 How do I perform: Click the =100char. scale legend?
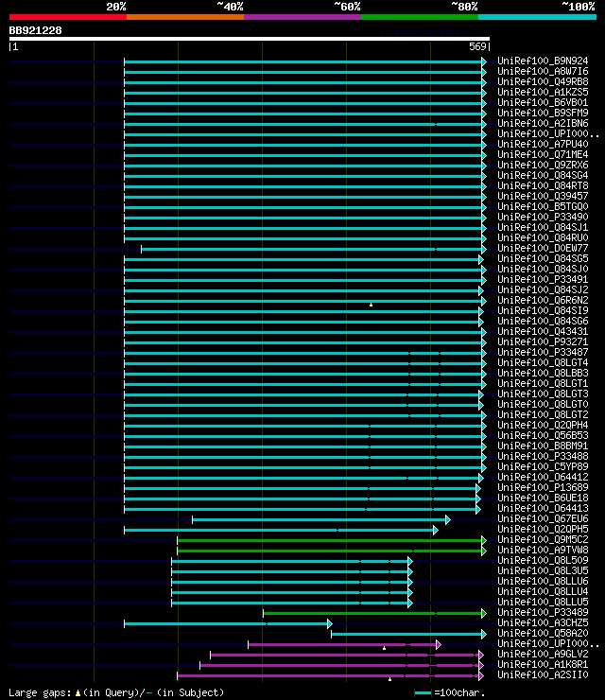pyautogui.click(x=450, y=692)
